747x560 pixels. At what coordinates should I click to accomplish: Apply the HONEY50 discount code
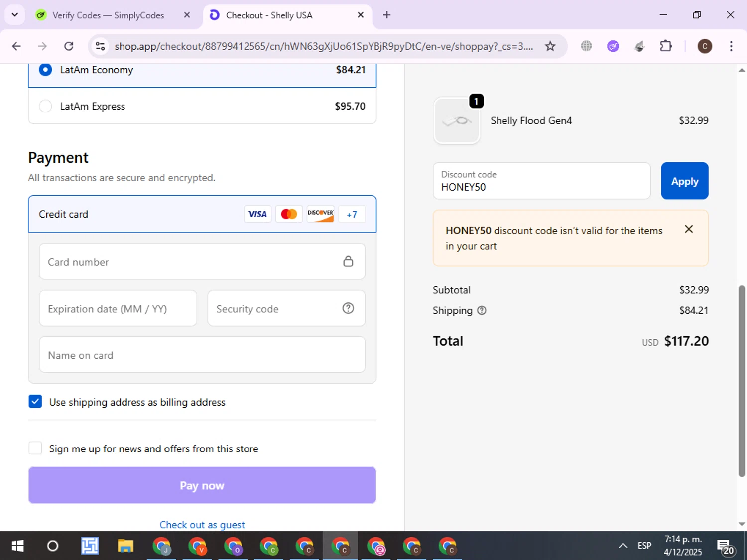pyautogui.click(x=685, y=181)
